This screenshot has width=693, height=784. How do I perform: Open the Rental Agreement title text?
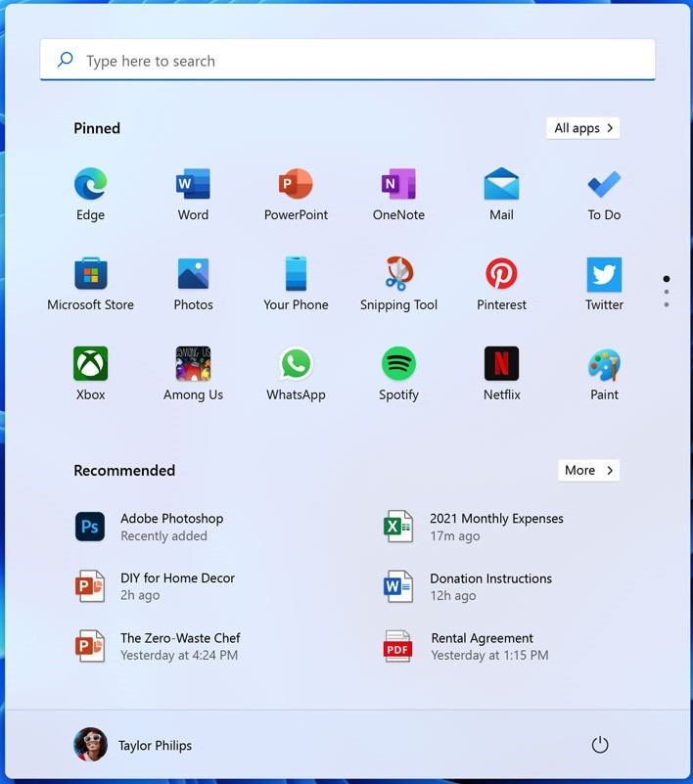pyautogui.click(x=482, y=638)
